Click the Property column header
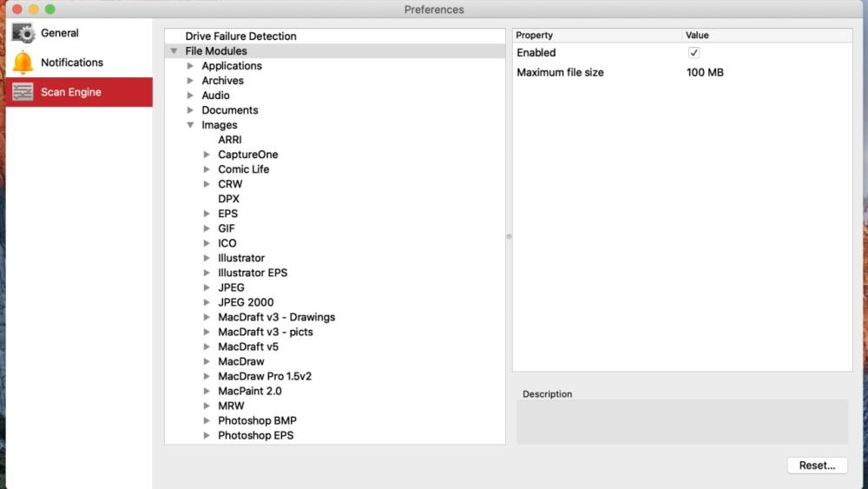Image resolution: width=868 pixels, height=489 pixels. click(535, 36)
